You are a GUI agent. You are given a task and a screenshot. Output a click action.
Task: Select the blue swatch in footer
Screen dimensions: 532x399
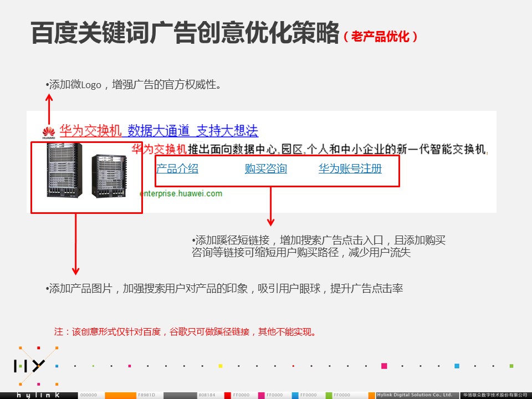pyautogui.click(x=295, y=395)
